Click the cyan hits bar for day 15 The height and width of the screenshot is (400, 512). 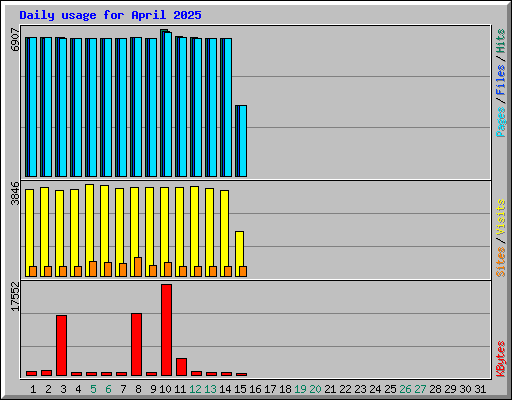point(243,141)
